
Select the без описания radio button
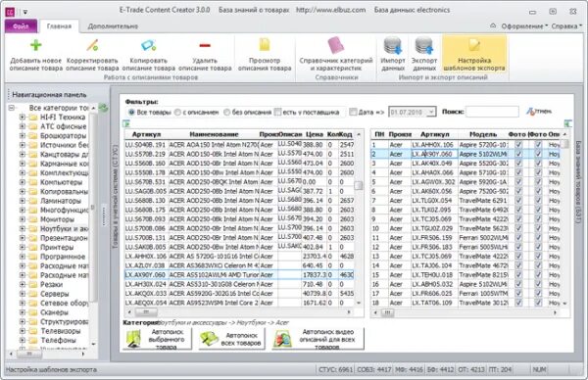point(227,112)
